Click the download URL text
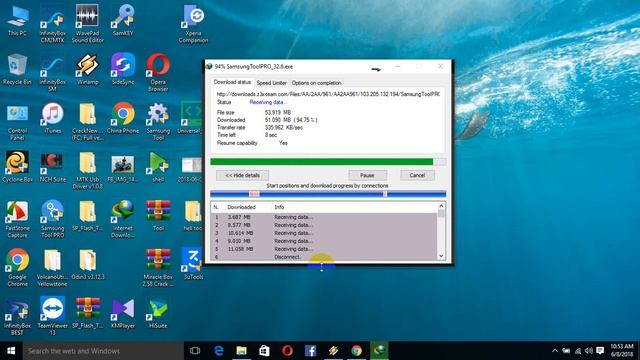This screenshot has height=360, width=640. [328, 94]
